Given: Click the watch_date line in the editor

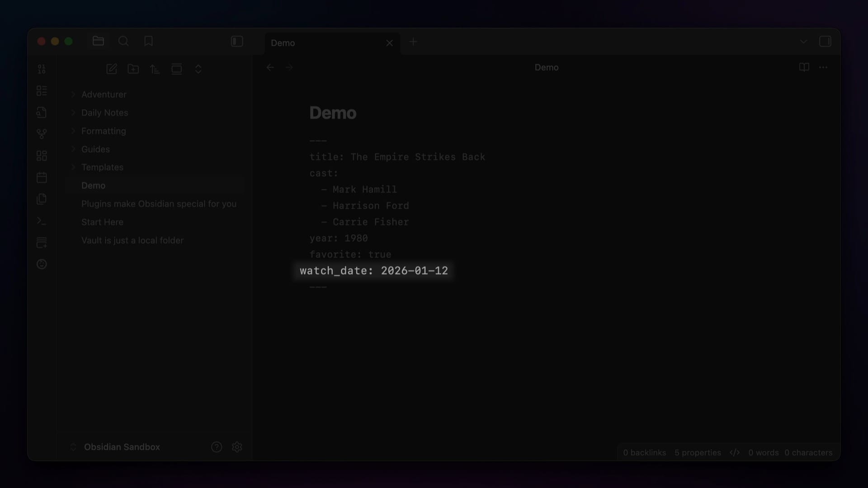Looking at the screenshot, I should pyautogui.click(x=373, y=271).
